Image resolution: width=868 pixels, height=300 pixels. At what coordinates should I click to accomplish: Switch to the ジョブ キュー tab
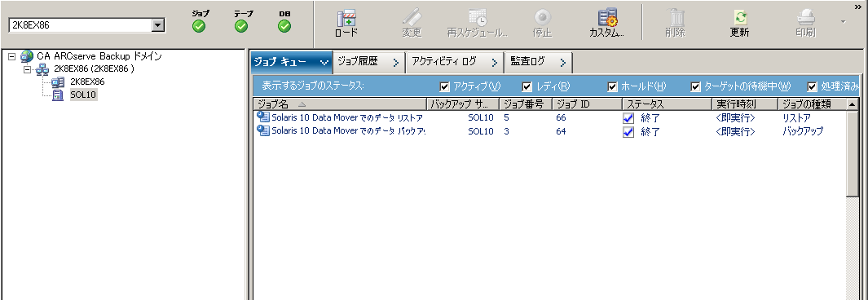click(291, 63)
